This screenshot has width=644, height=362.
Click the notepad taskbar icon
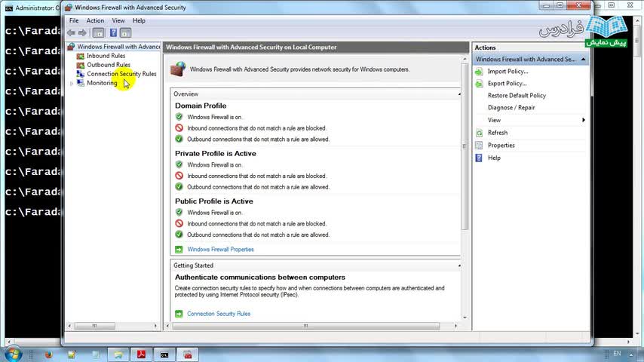click(72, 354)
